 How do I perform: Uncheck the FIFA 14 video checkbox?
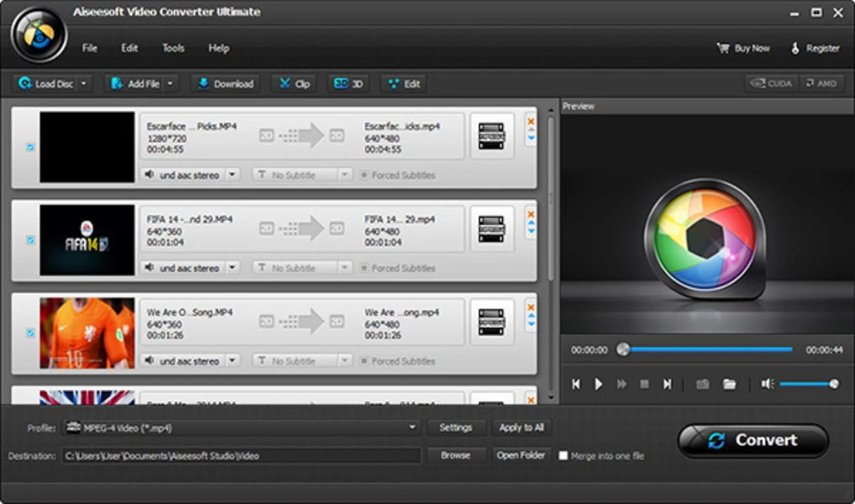click(30, 239)
